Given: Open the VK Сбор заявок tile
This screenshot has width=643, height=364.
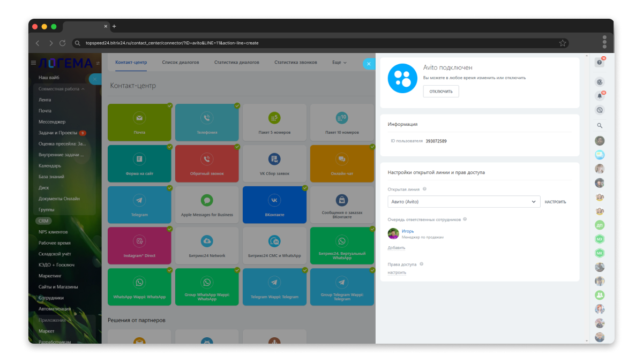Looking at the screenshot, I should pos(274,164).
